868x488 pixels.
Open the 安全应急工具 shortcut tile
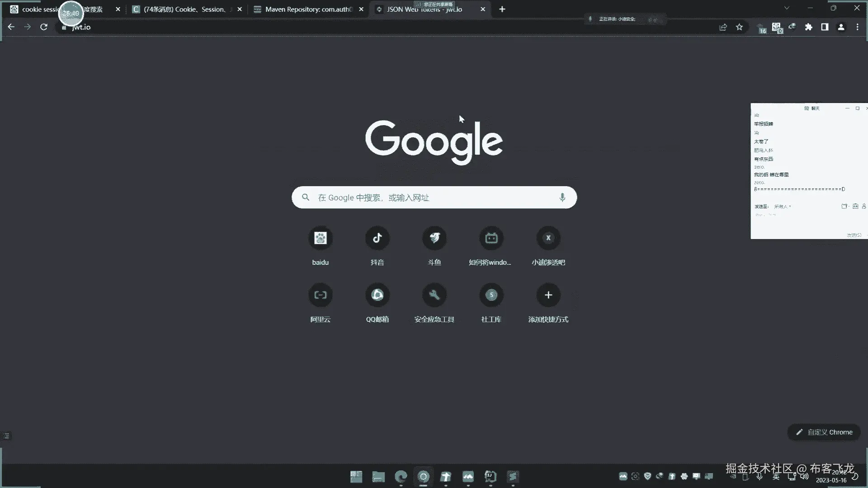(434, 295)
